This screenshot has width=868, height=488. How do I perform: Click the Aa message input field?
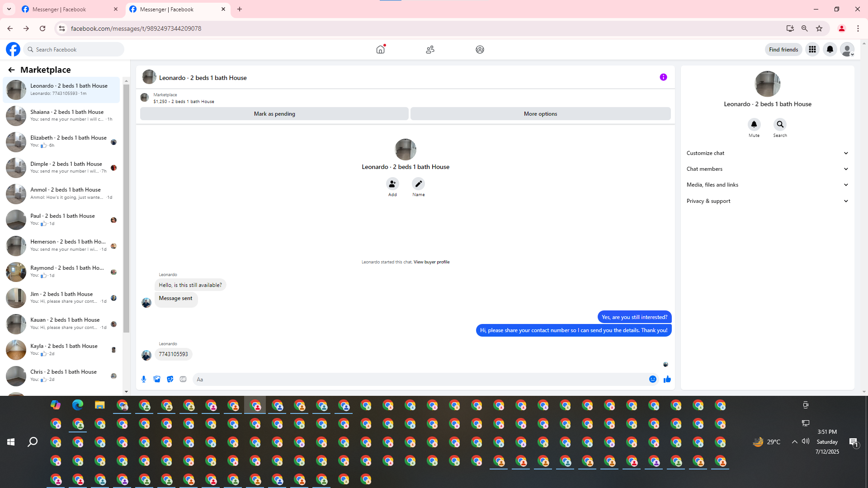420,379
